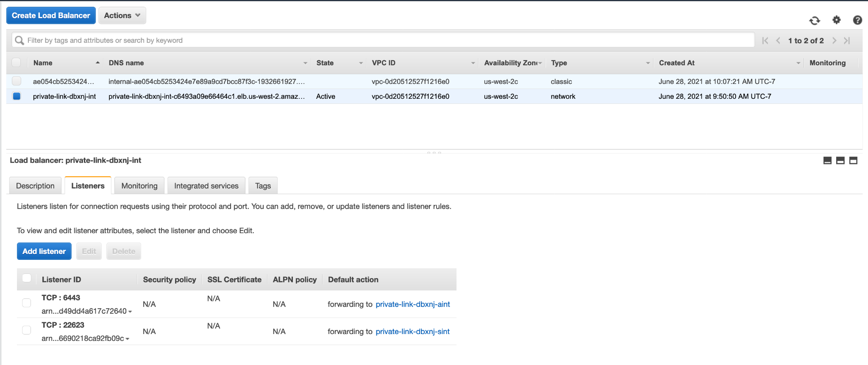Open the Integrated services tab

click(206, 186)
